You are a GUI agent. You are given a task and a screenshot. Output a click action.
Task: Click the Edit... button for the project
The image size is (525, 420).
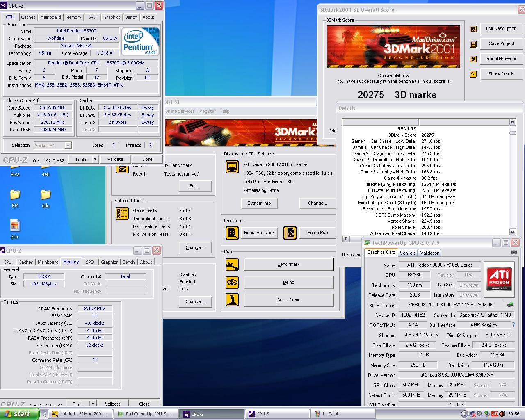195,186
